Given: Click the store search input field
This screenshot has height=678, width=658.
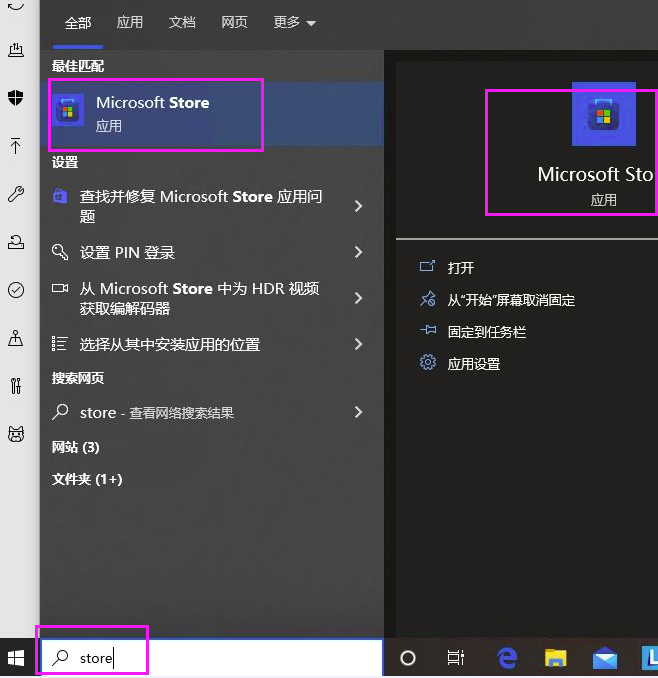Looking at the screenshot, I should click(212, 658).
